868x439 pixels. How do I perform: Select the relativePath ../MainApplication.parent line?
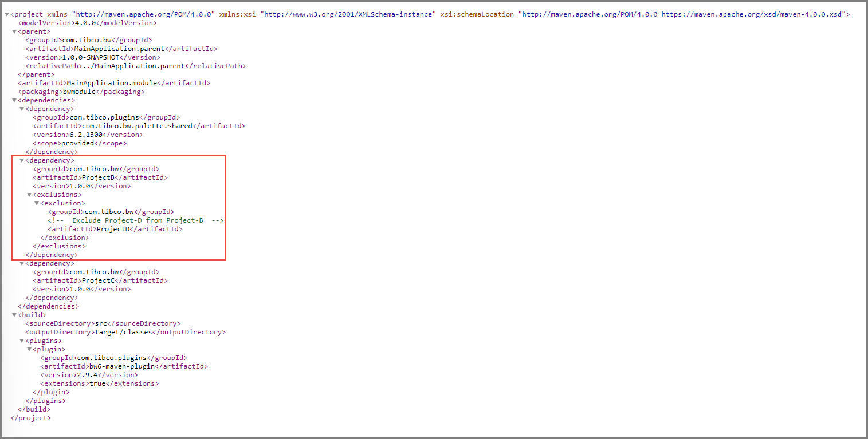[136, 66]
